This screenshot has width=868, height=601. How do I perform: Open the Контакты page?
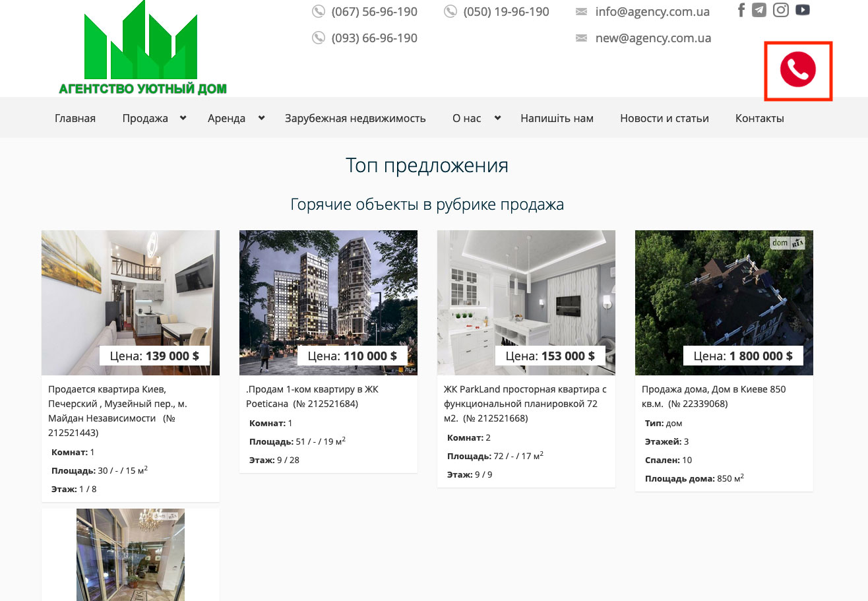pos(759,119)
